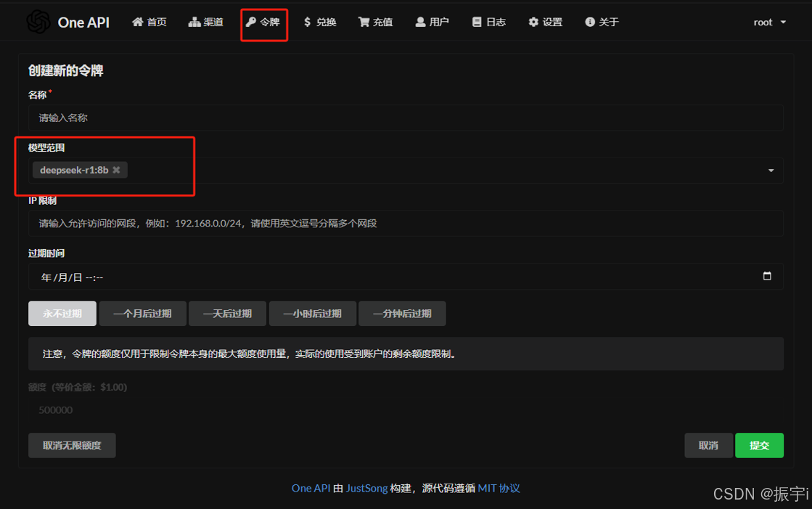Open the 渠道 channels chart icon
This screenshot has width=812, height=509.
click(193, 22)
